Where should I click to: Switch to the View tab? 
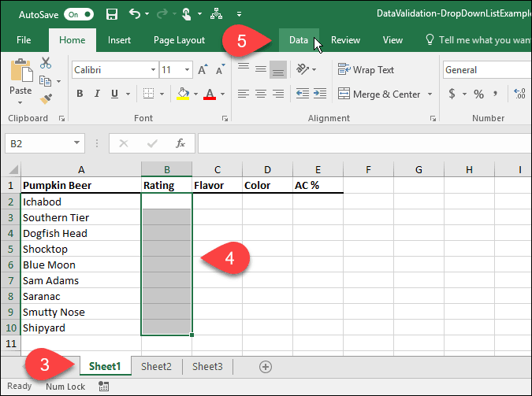tap(392, 40)
